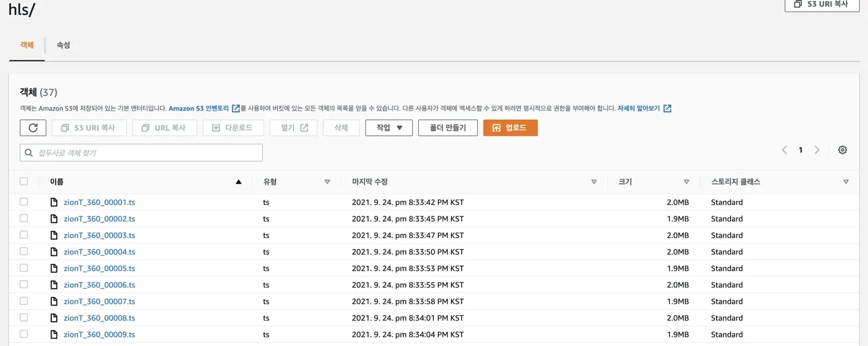Open the 작업 actions dropdown
Viewport: 868px width, 346px height.
point(389,128)
